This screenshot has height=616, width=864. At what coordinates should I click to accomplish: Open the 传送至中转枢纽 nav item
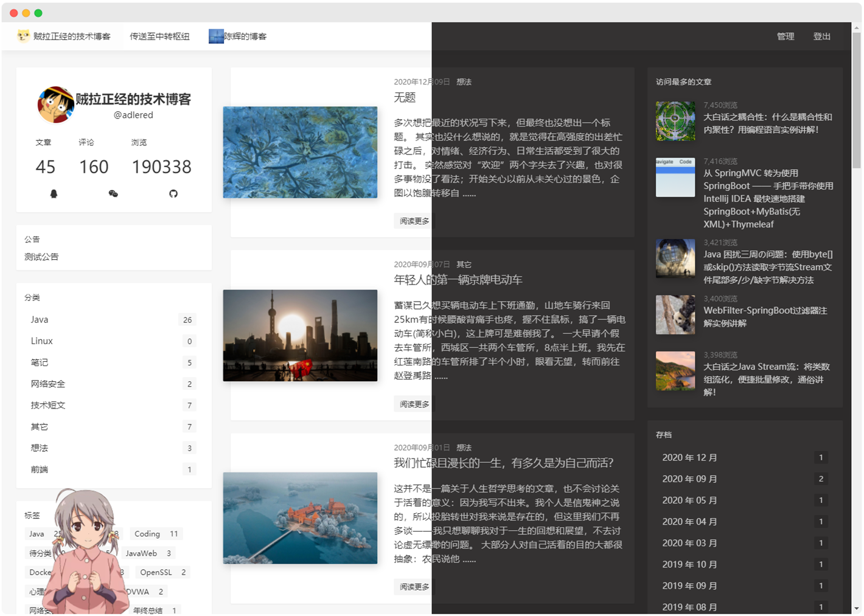[159, 36]
